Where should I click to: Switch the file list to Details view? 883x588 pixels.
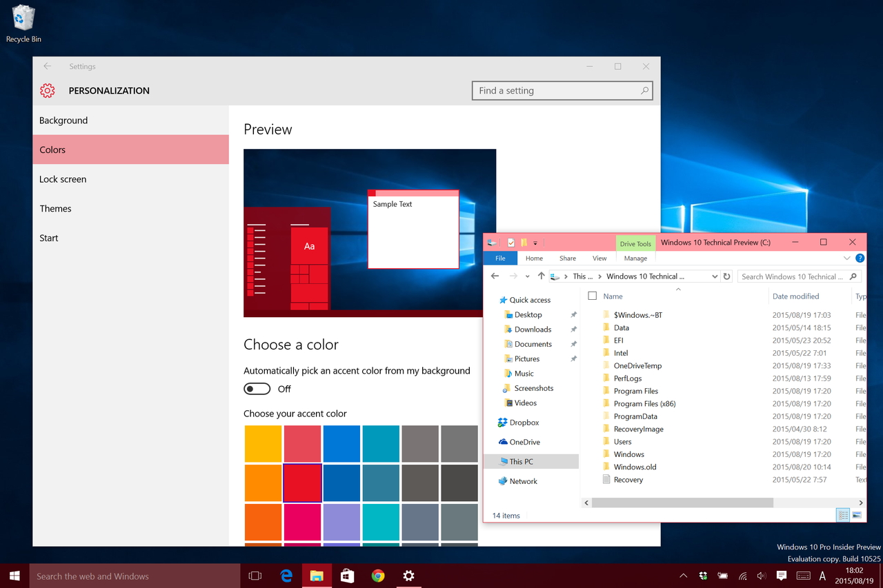tap(842, 514)
